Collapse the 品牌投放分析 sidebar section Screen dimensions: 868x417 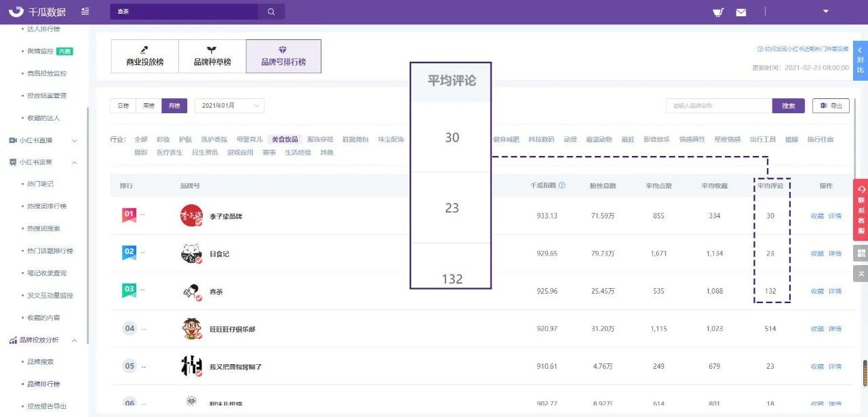point(75,340)
